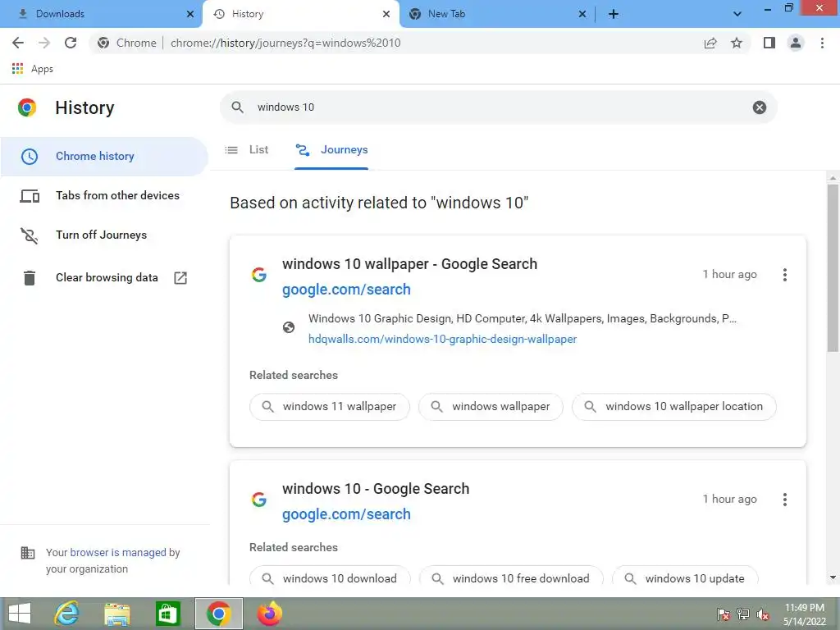Click 'windows 10 wallpaper - Google Search' title
Image resolution: width=840 pixels, height=630 pixels.
tap(410, 264)
